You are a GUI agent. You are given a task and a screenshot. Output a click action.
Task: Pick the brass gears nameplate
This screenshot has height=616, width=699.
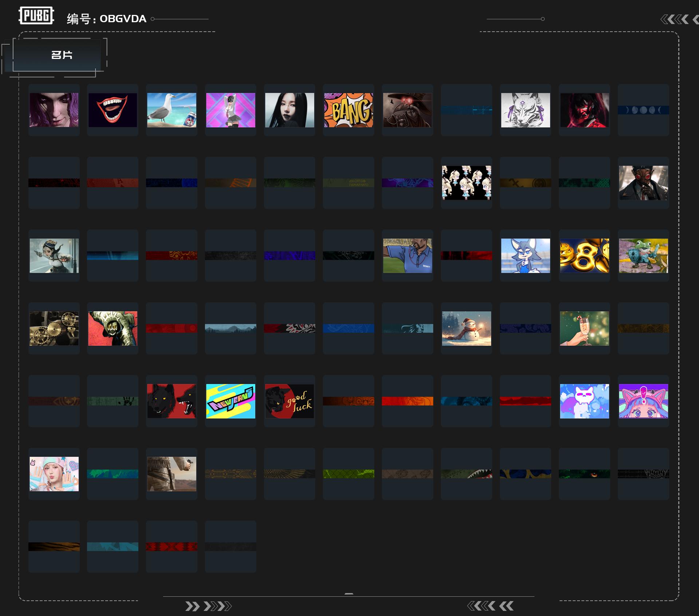point(54,328)
